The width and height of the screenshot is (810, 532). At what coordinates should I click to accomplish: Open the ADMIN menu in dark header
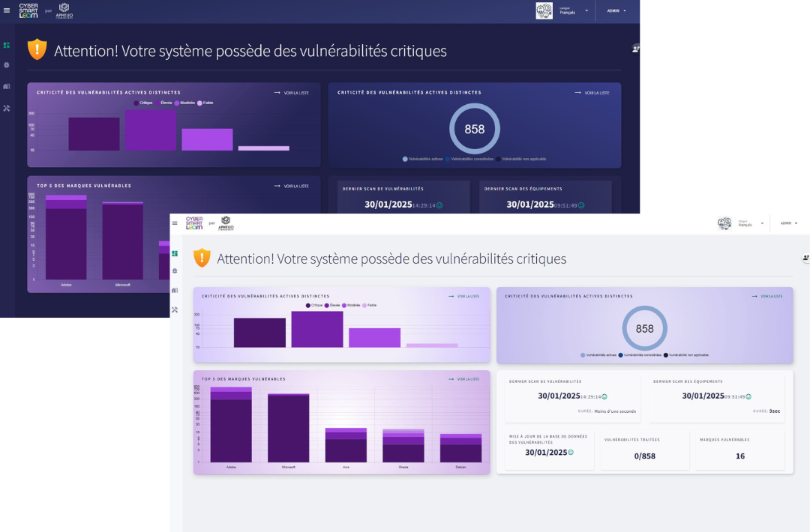[x=616, y=10]
